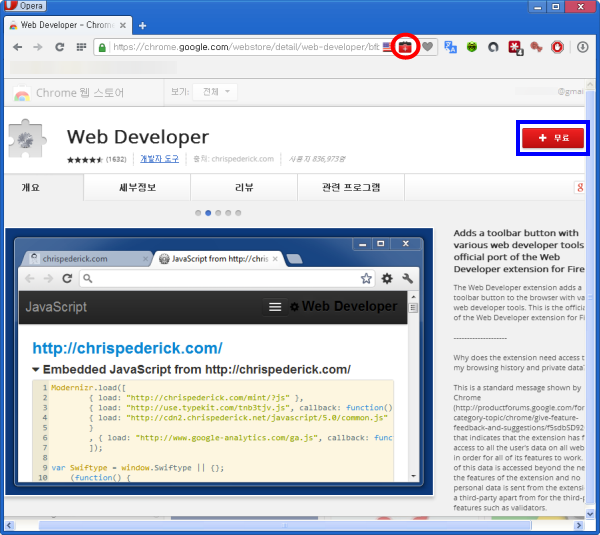The height and width of the screenshot is (535, 600).
Task: Click the address bar URL field
Action: [245, 47]
